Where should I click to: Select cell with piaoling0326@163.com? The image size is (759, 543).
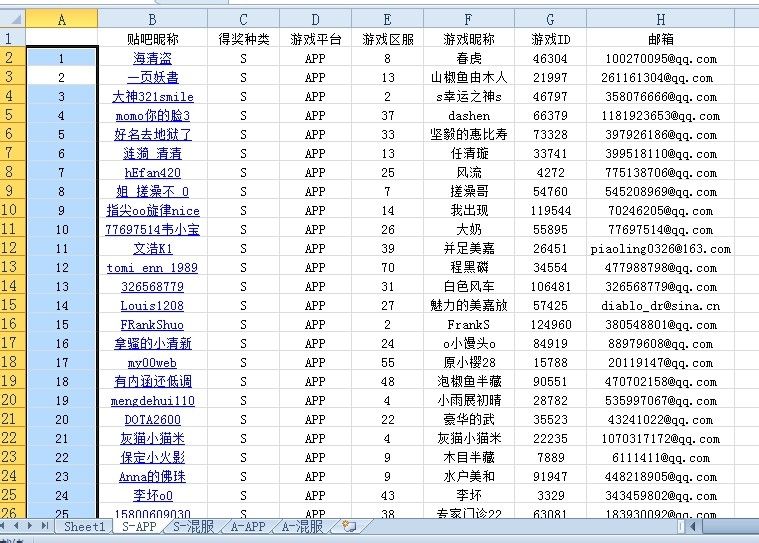click(x=661, y=248)
